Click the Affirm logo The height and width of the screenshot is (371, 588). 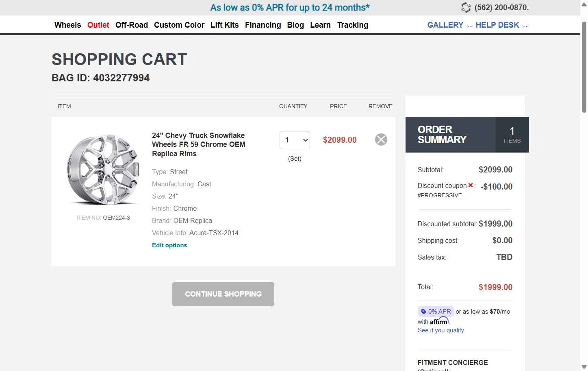pyautogui.click(x=439, y=321)
